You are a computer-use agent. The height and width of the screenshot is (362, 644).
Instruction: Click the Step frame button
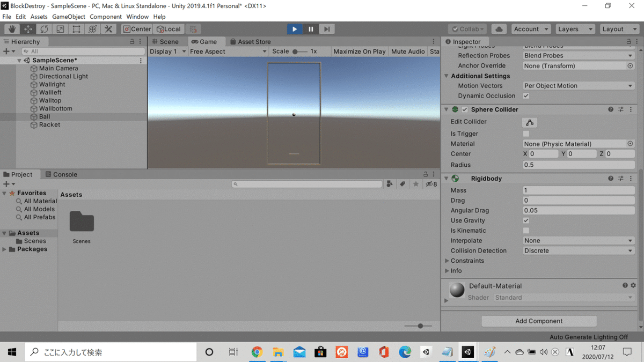pyautogui.click(x=326, y=29)
